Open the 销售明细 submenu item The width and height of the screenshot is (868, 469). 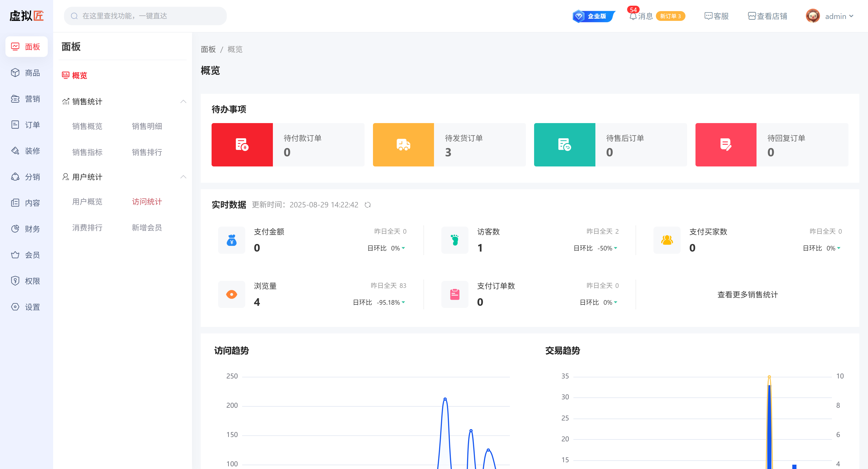click(x=147, y=126)
